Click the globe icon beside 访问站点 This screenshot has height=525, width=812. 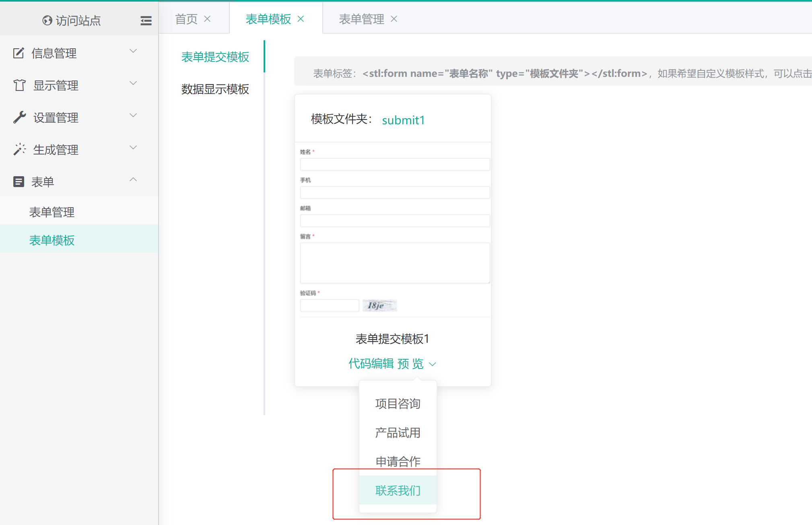point(47,20)
